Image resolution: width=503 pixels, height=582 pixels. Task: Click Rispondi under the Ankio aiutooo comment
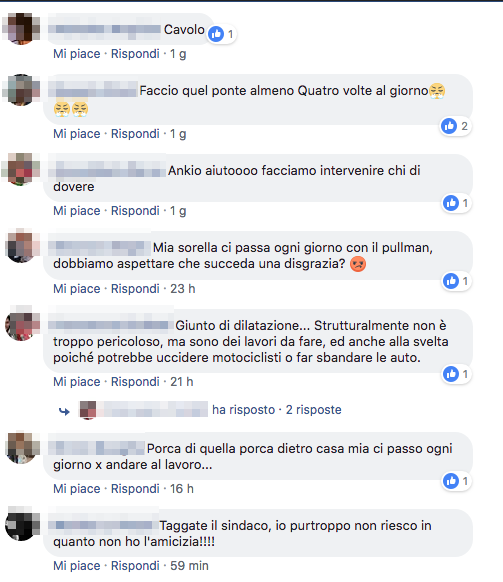click(135, 211)
